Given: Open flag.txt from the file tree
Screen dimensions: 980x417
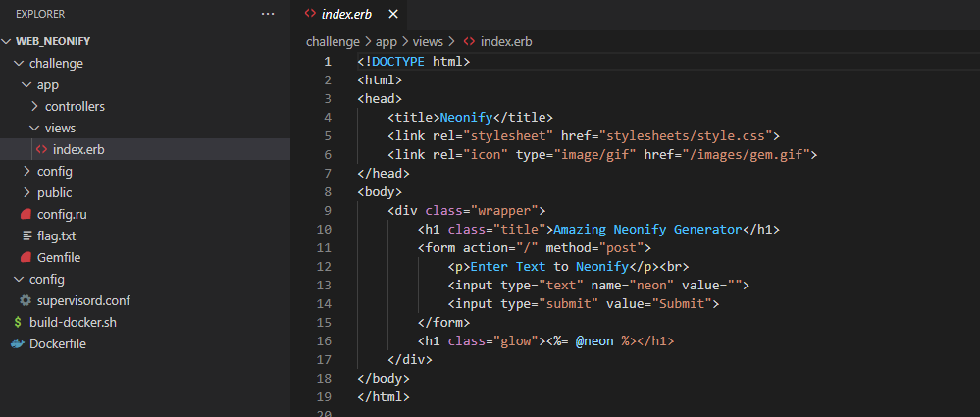Looking at the screenshot, I should (x=55, y=235).
